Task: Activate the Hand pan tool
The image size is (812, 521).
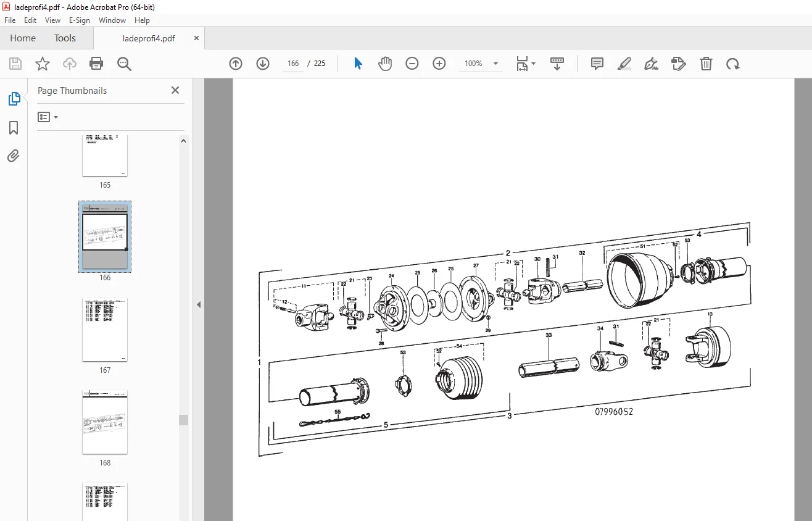Action: [385, 64]
